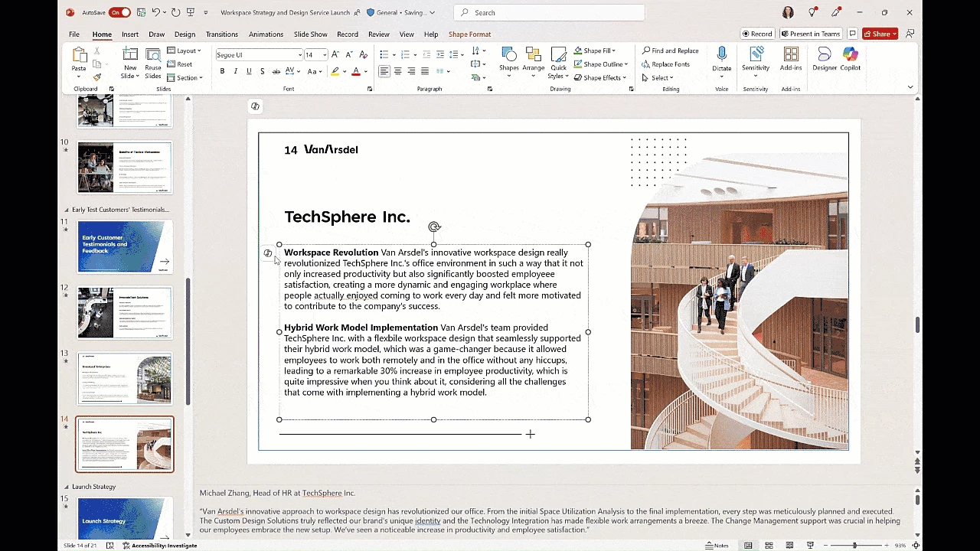Screen dimensions: 980x551
Task: Turn off the AutoSave switch
Action: [119, 12]
